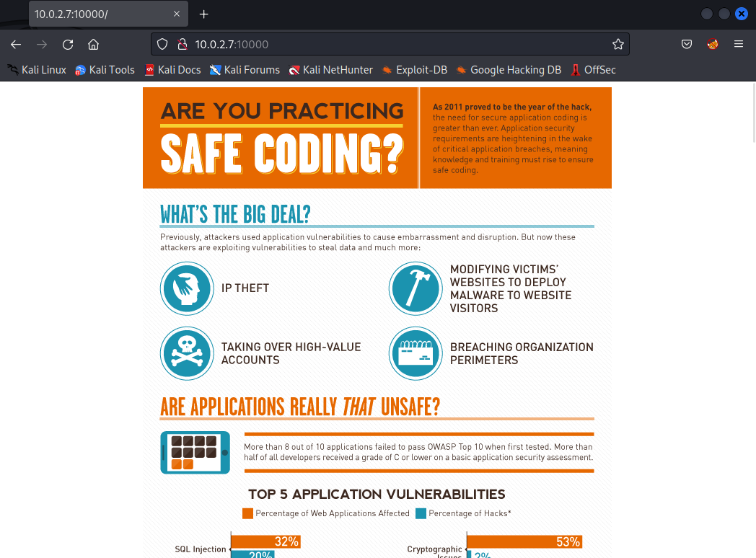Click the browser Back arrow button
Screen dimensions: 756x558
[x=16, y=44]
